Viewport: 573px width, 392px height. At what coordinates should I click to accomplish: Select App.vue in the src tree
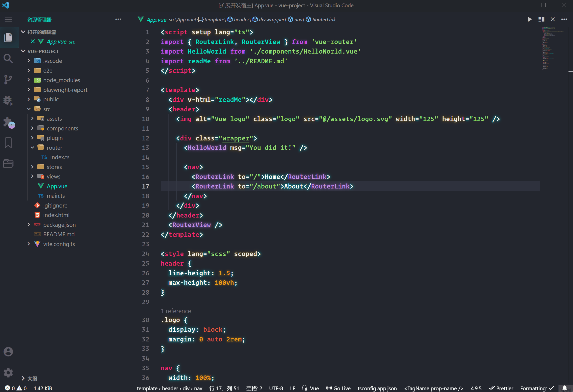tap(57, 186)
